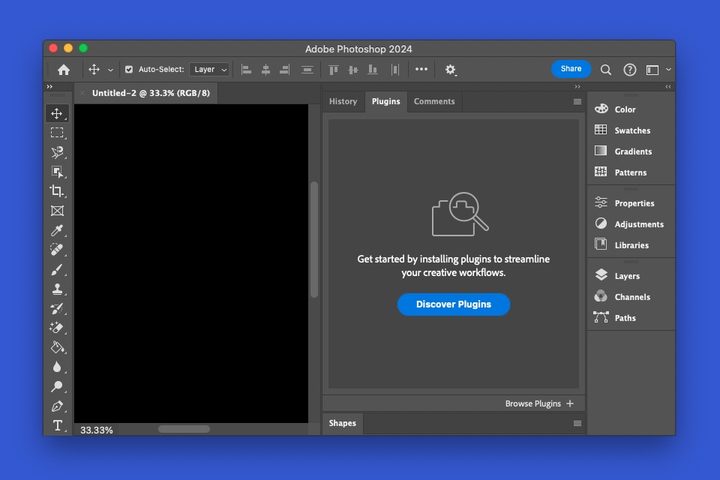Image resolution: width=720 pixels, height=480 pixels.
Task: Click align vertical centers icon
Action: coord(353,70)
